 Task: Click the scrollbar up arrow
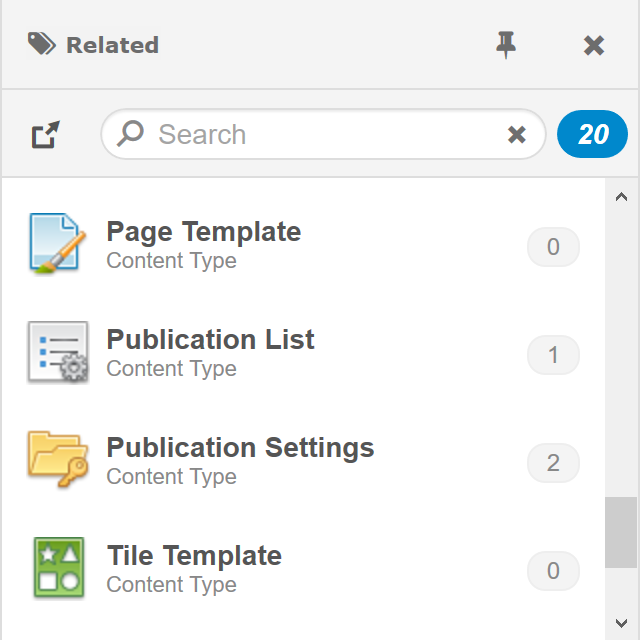(x=621, y=197)
